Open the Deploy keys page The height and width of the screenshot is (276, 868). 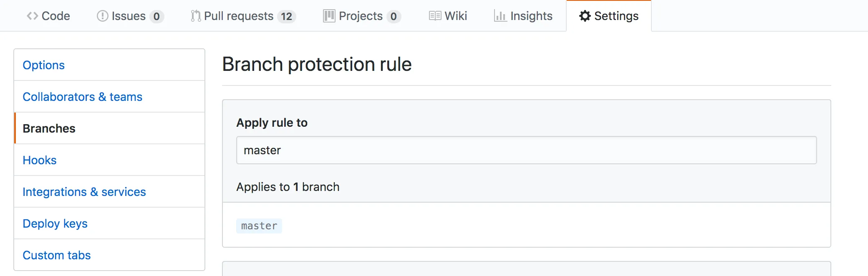coord(55,223)
